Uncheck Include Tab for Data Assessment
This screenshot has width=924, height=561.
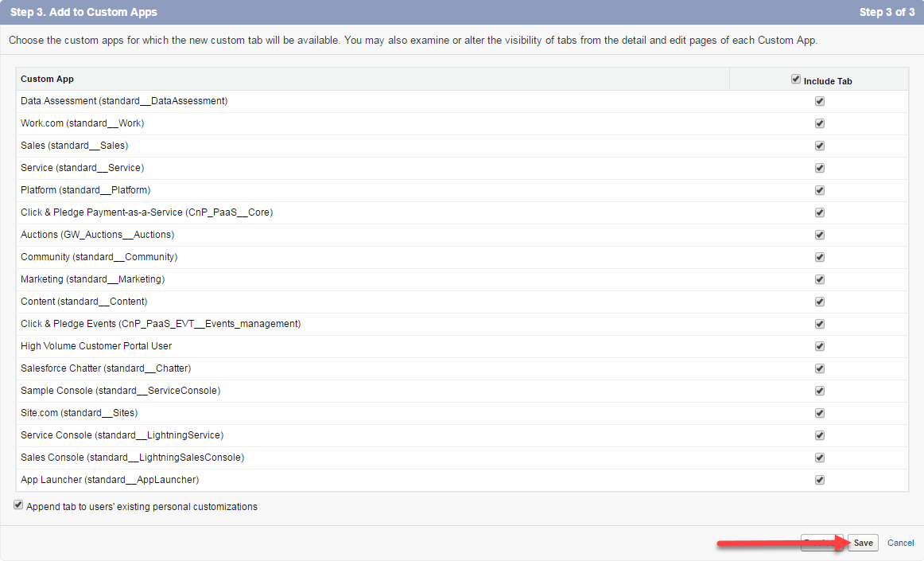(820, 102)
